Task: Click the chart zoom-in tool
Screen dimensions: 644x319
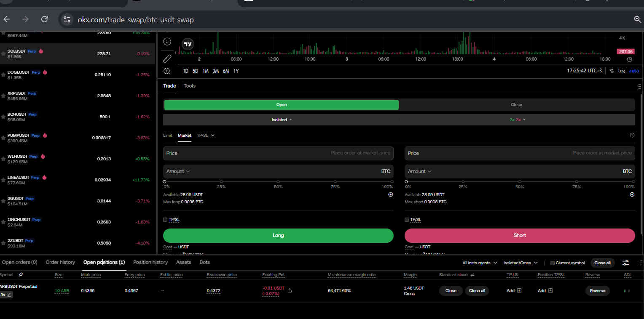Action: coord(167,71)
